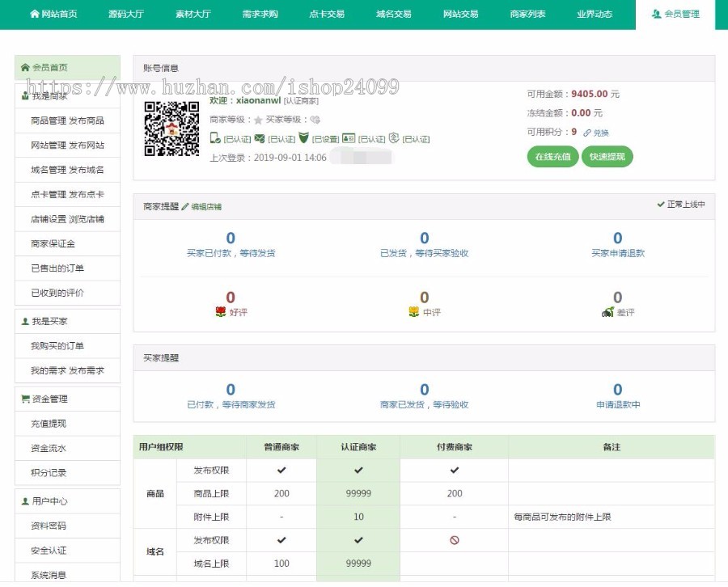Click the prohibited icon in 付费商家 domain row

[x=455, y=540]
